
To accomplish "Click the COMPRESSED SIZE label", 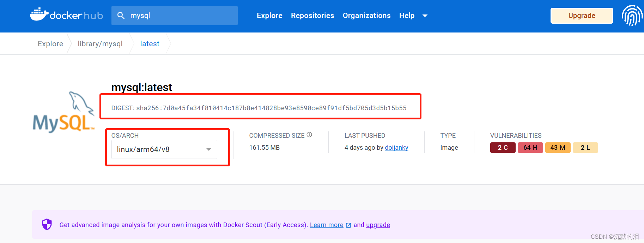I will tap(277, 136).
